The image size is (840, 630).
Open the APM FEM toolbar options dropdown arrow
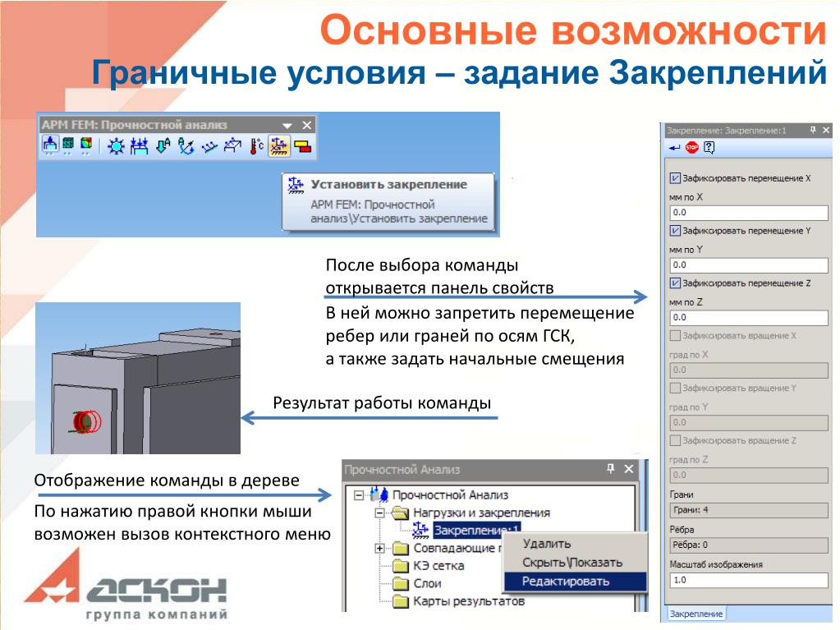pos(287,126)
